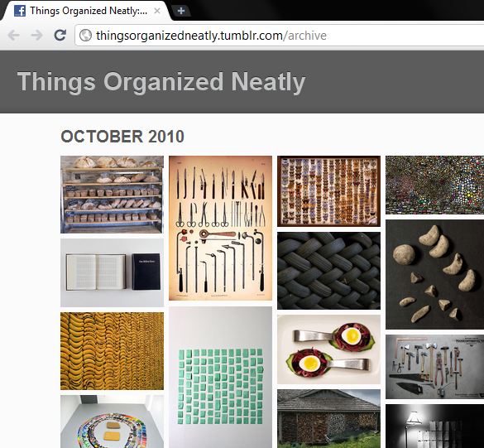Open the open book and black book thumbnail

(x=112, y=272)
